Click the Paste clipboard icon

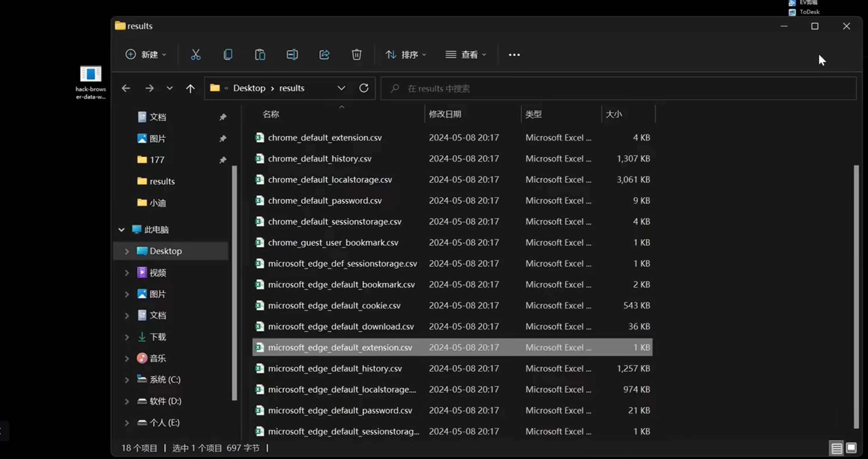[260, 54]
